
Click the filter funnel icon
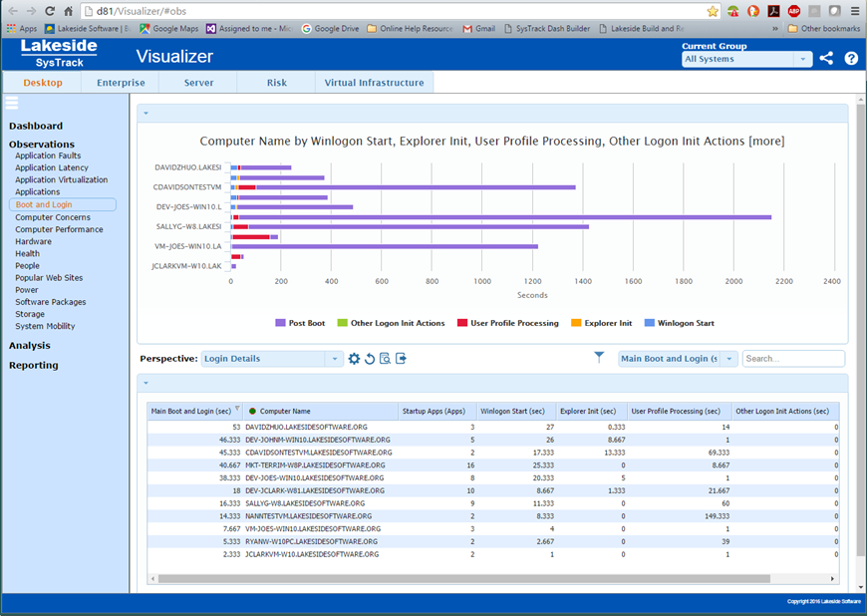(x=599, y=357)
